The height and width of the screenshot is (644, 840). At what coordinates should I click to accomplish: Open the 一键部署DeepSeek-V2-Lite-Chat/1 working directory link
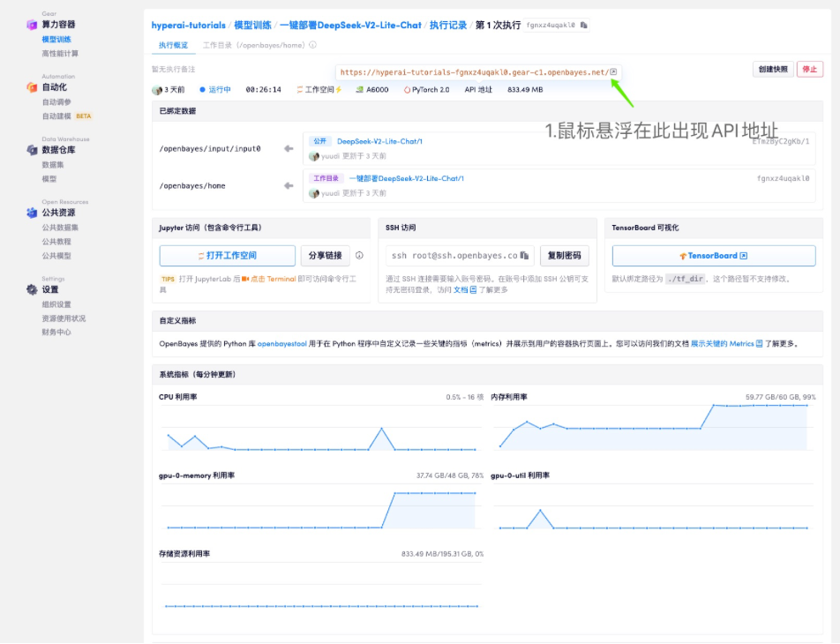407,178
